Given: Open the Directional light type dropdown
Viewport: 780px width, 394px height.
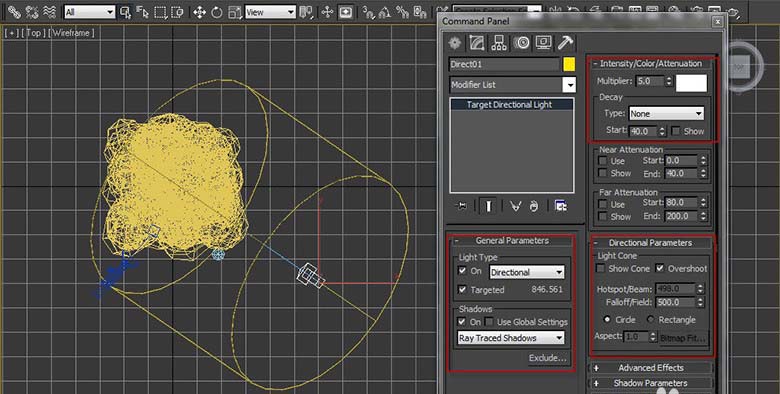Looking at the screenshot, I should tap(527, 272).
